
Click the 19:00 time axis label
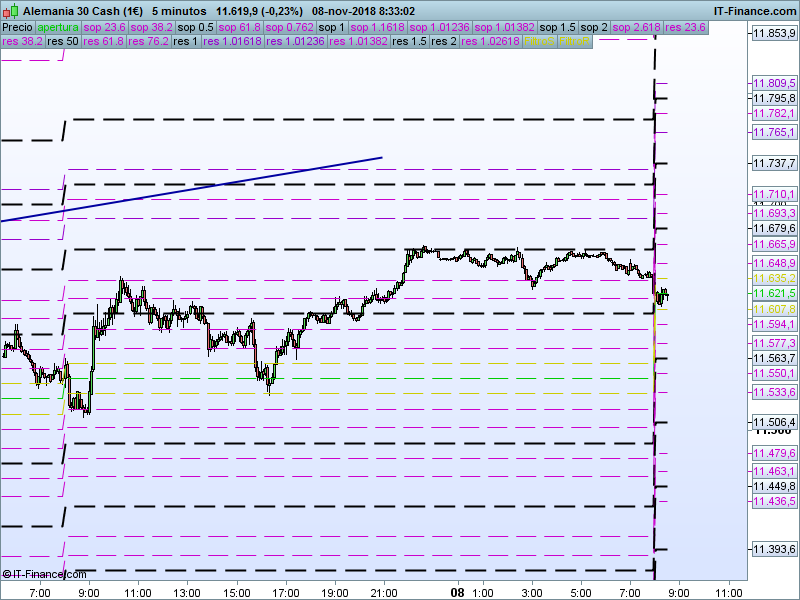tap(335, 593)
